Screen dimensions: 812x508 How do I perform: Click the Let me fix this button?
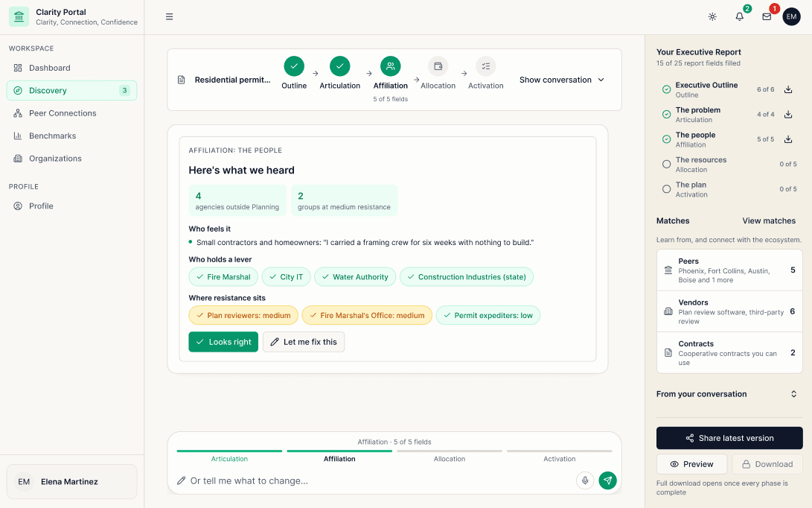point(304,342)
